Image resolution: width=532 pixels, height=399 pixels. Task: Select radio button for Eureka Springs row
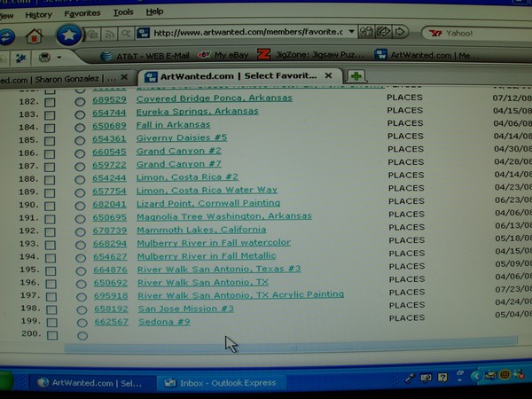pyautogui.click(x=80, y=114)
